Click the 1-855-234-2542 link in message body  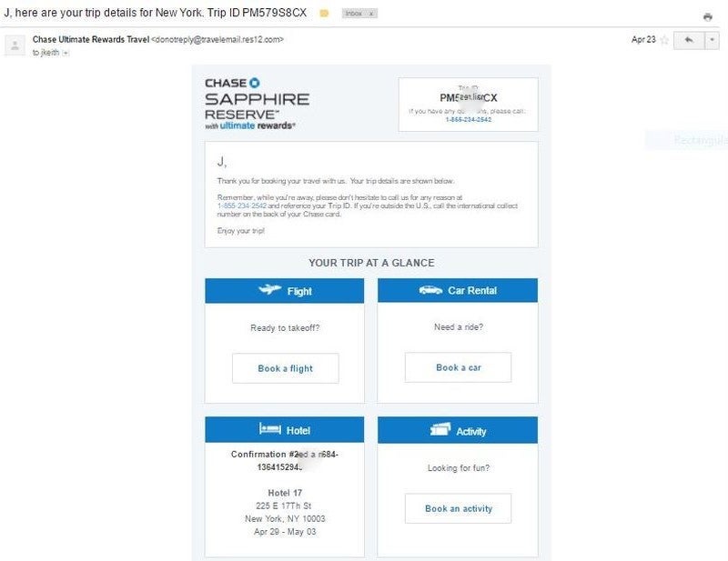click(241, 206)
